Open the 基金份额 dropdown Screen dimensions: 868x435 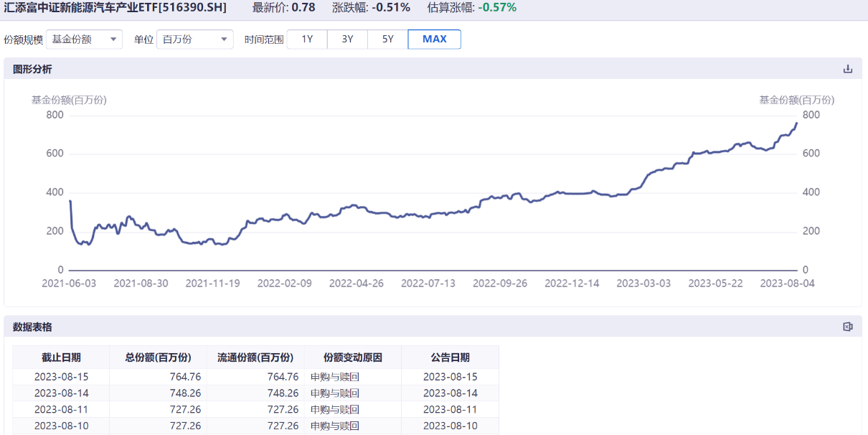coord(84,39)
